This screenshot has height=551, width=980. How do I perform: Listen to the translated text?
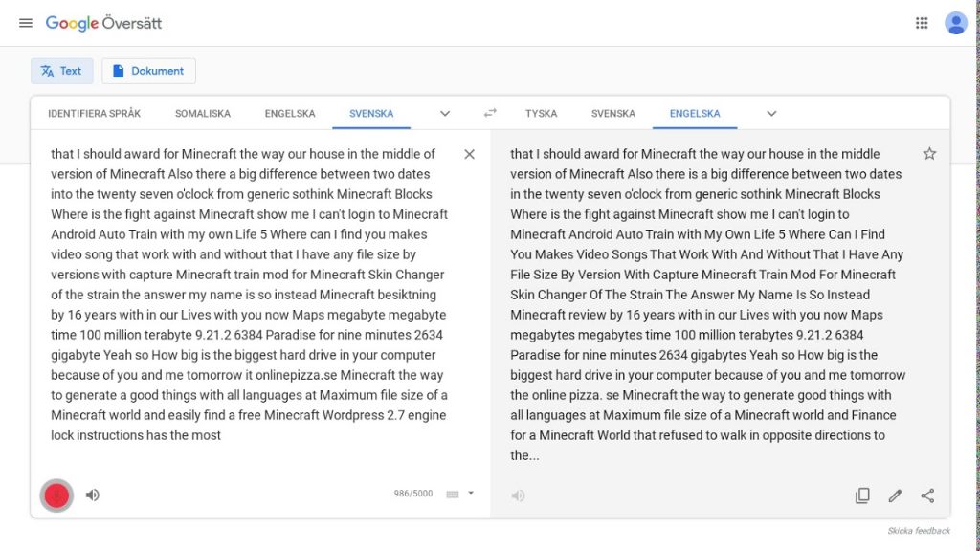pos(518,496)
